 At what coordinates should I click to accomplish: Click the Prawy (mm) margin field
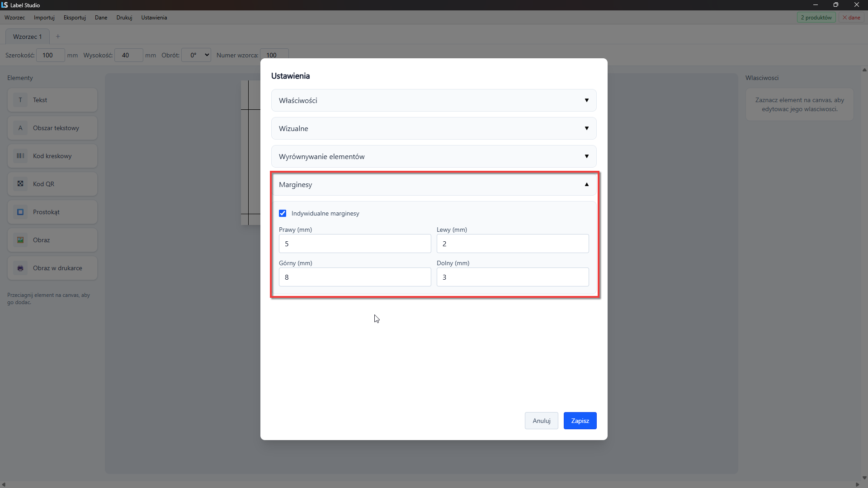pyautogui.click(x=355, y=244)
